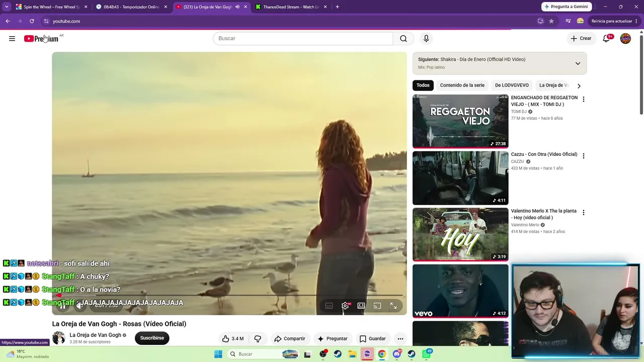
Task: Open Discord from the taskbar
Action: 397,354
